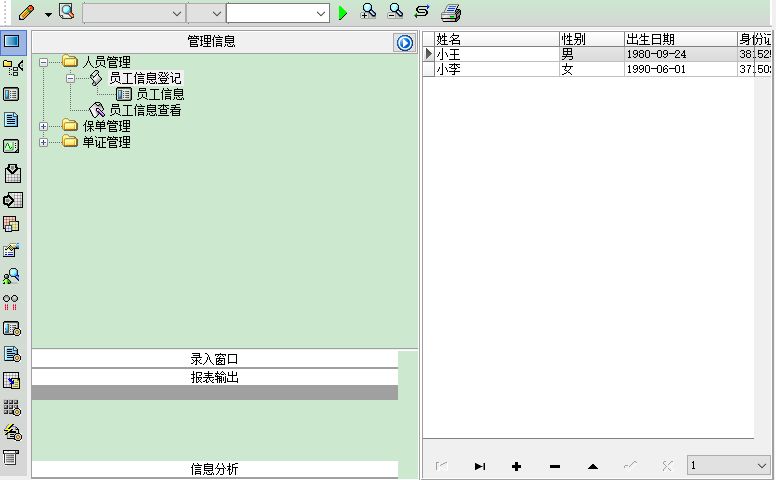Click the date cell 1980-09-24
Screen dimensions: 776x480
coord(681,54)
